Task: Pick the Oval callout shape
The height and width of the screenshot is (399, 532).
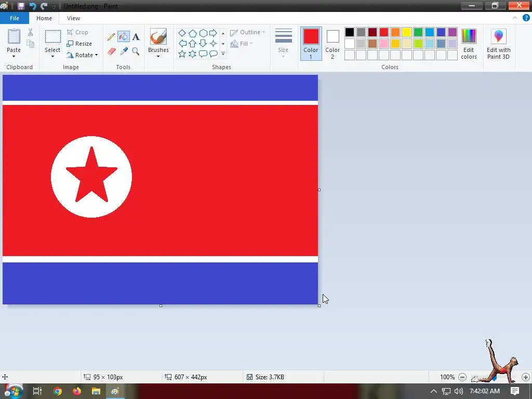Action: [x=213, y=54]
